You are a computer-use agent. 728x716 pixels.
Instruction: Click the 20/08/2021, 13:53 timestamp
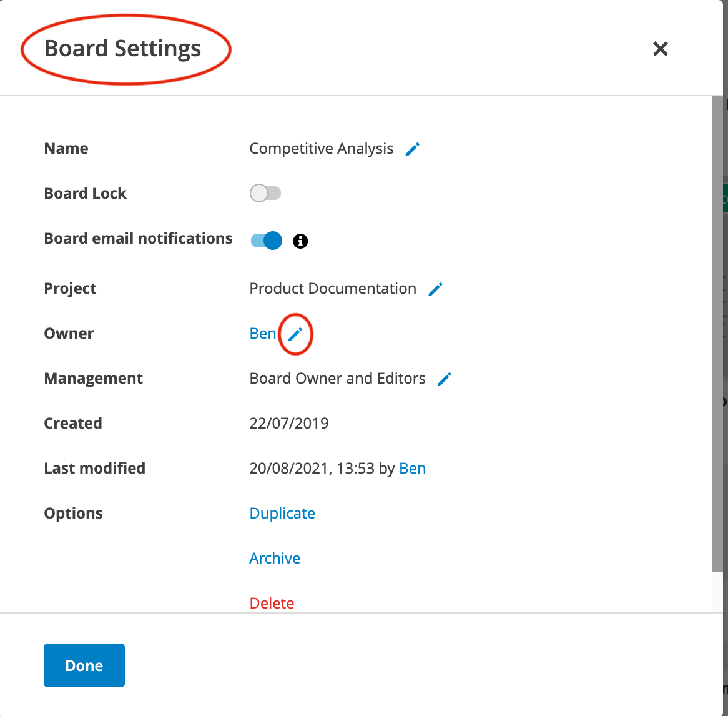click(312, 468)
